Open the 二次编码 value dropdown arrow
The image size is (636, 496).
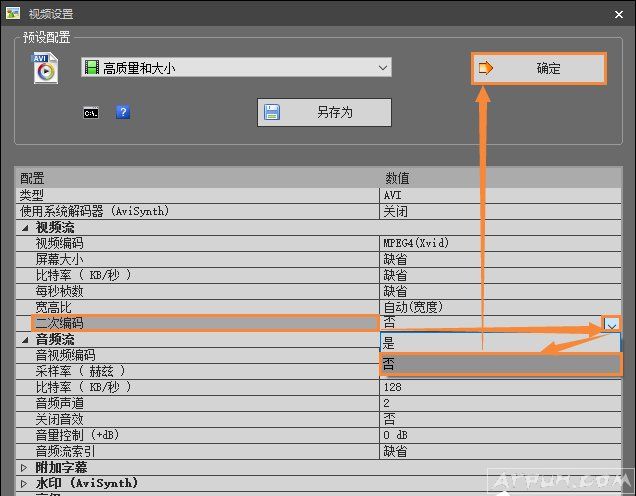[x=612, y=324]
